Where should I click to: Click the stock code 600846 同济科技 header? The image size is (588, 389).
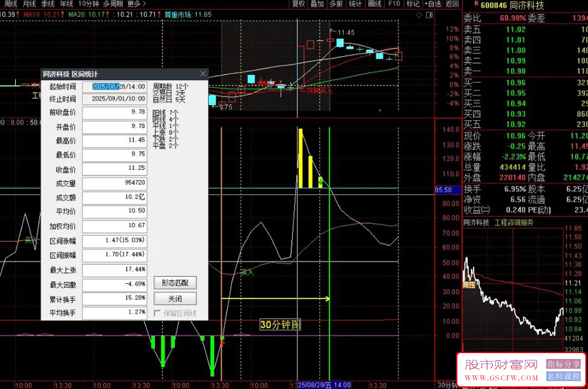click(512, 5)
